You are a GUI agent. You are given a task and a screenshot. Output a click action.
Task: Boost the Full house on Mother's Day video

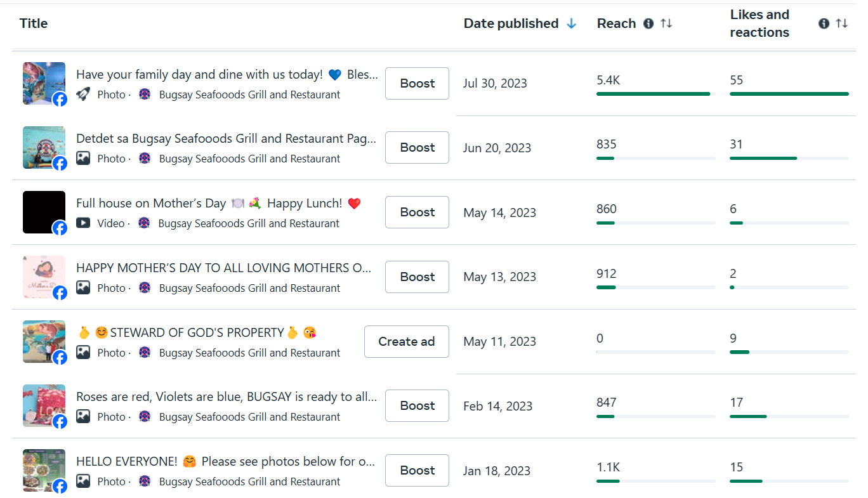pyautogui.click(x=417, y=212)
